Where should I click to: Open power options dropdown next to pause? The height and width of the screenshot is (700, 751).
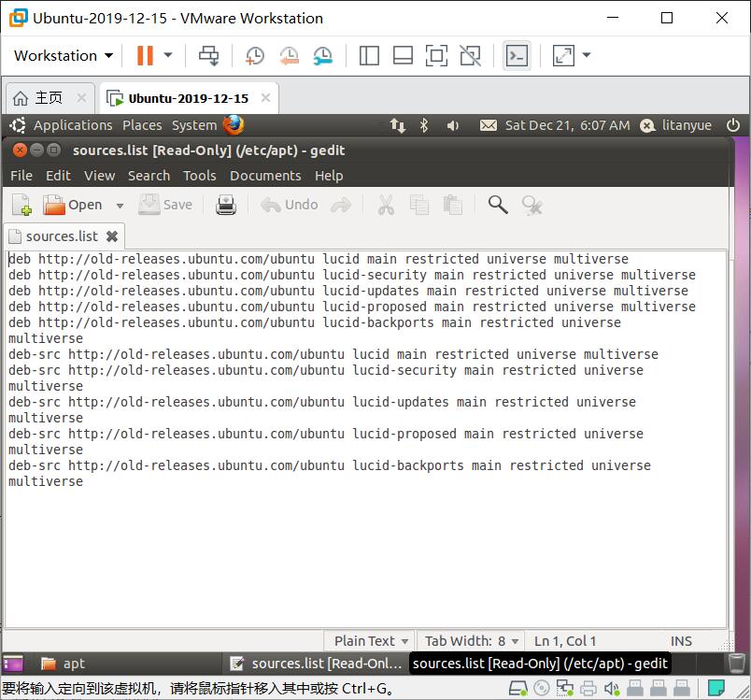click(168, 55)
